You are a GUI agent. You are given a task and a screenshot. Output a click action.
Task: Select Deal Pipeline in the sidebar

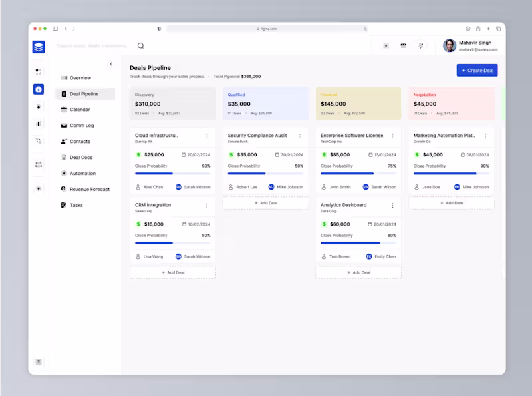(84, 94)
